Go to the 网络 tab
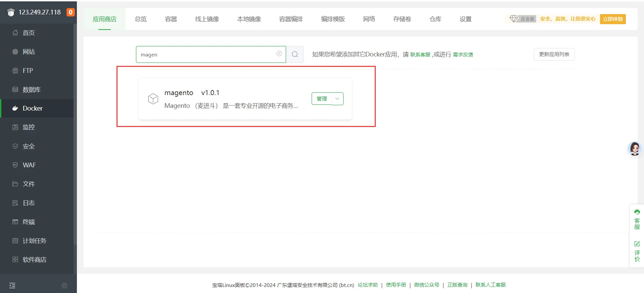This screenshot has width=644, height=293. [x=369, y=19]
